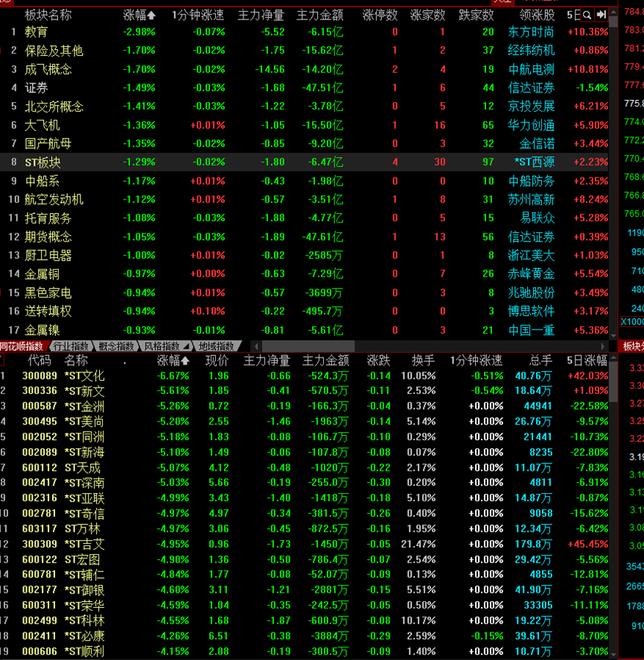644x660 pixels.
Task: Click the stock list vertical scrollbar thumb
Action: [x=613, y=382]
